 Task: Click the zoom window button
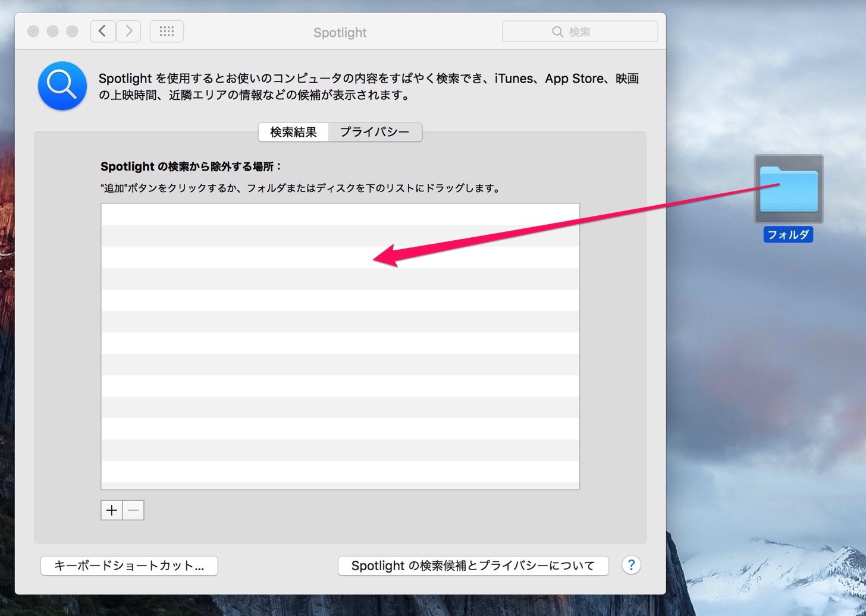tap(72, 31)
